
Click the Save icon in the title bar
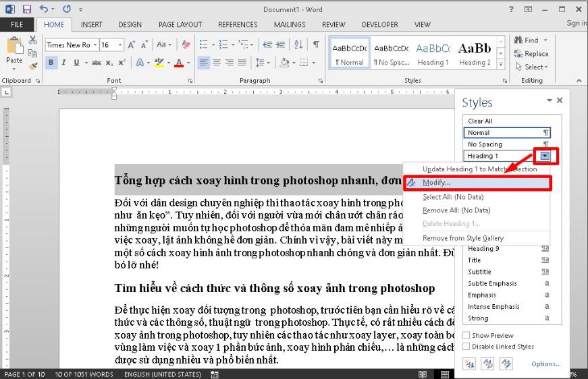[27, 9]
